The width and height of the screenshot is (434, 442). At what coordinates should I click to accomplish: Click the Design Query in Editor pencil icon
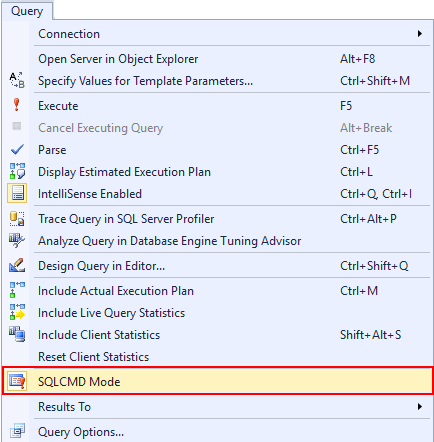pyautogui.click(x=17, y=265)
